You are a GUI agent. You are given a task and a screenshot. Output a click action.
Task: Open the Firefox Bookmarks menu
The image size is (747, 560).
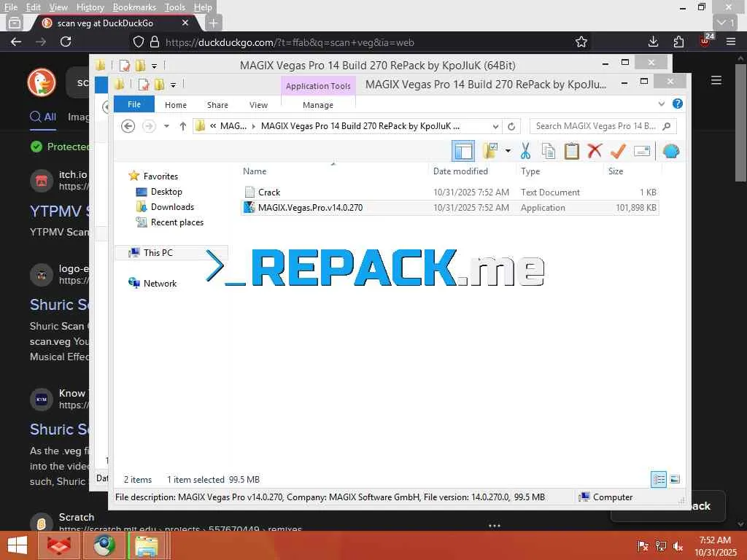pos(134,7)
